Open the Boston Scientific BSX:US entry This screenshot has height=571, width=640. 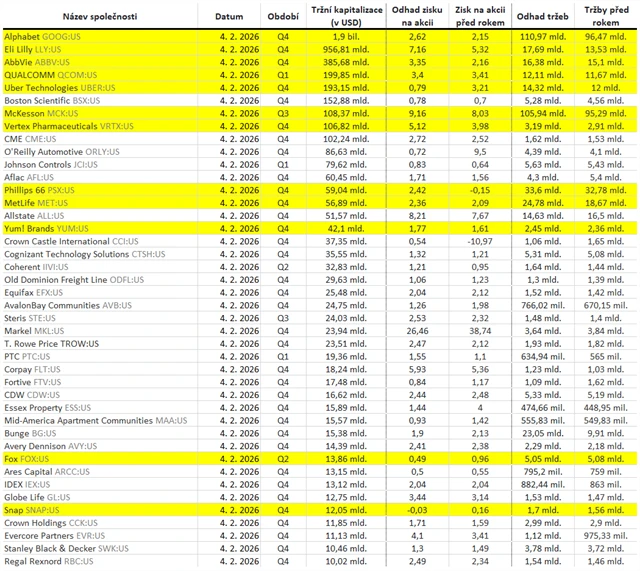pos(55,100)
